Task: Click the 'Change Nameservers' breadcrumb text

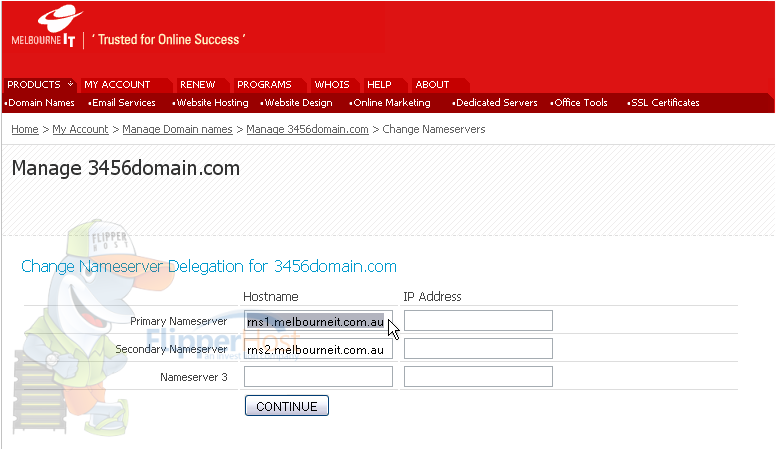Action: click(434, 129)
